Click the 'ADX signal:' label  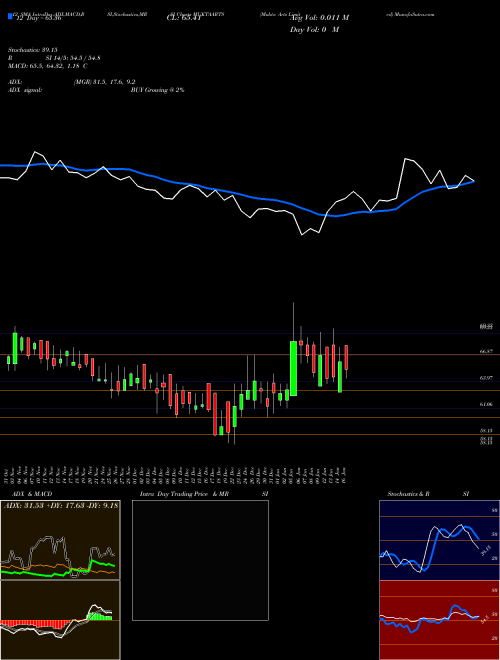coord(24,90)
